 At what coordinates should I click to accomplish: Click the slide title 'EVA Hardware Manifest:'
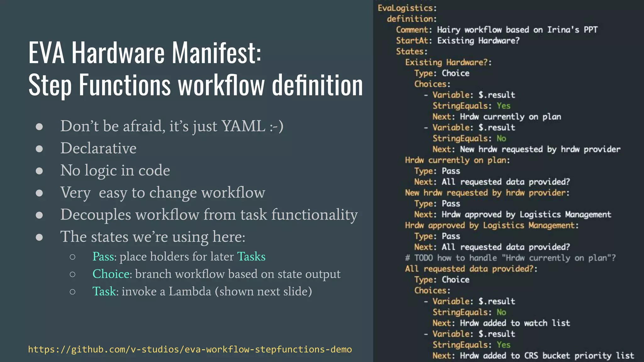click(x=145, y=52)
